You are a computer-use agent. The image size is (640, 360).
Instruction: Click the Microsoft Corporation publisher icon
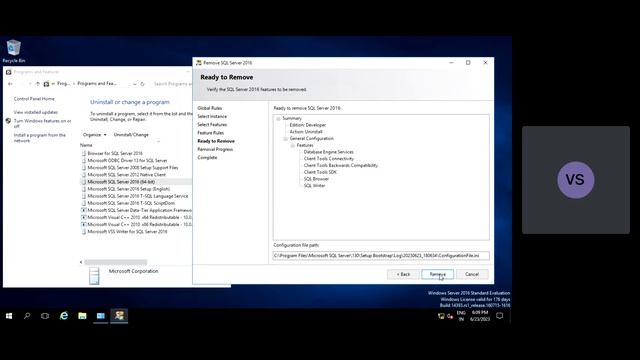point(94,276)
